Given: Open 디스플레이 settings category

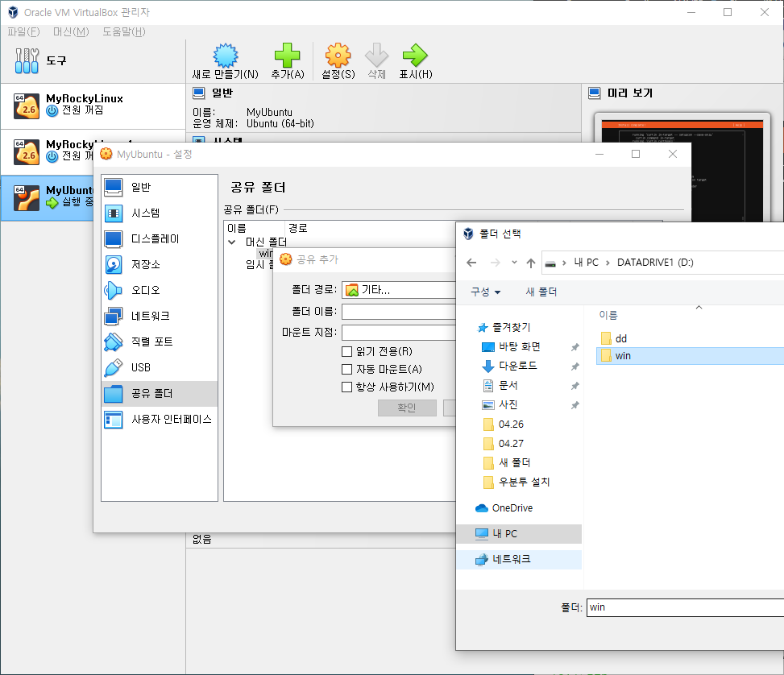Looking at the screenshot, I should pos(159,238).
